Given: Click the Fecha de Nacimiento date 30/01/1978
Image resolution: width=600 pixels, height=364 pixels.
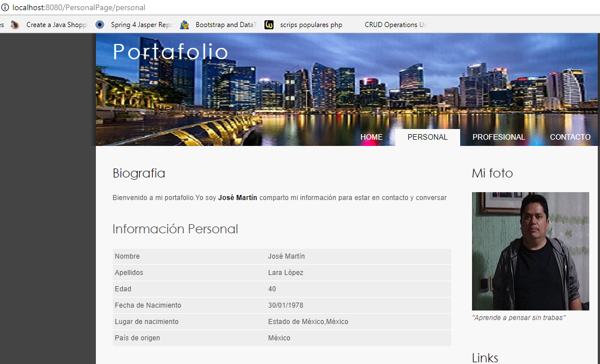Looking at the screenshot, I should 285,305.
